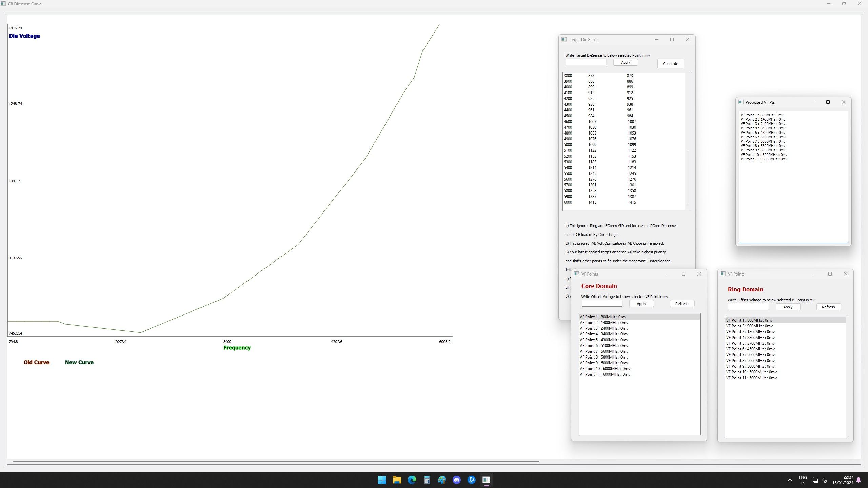Open the Calculator taskbar icon
Screen dimensions: 868x488
tap(427, 480)
